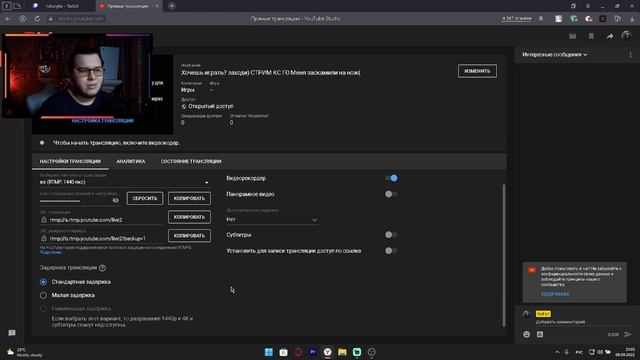Viewport: 640px width, 360px height.
Task: Open the НАСТРОЙКИ ТРАНСЛЯЦИИ tab
Action: point(70,161)
